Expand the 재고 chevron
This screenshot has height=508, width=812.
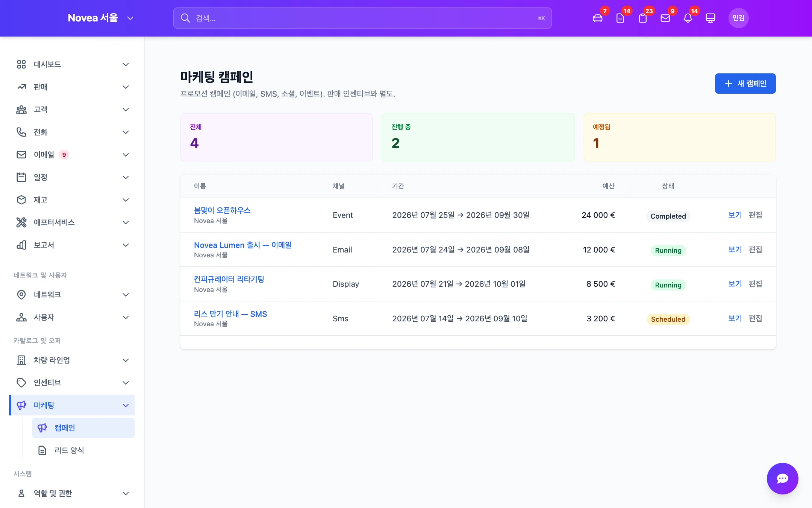[126, 200]
